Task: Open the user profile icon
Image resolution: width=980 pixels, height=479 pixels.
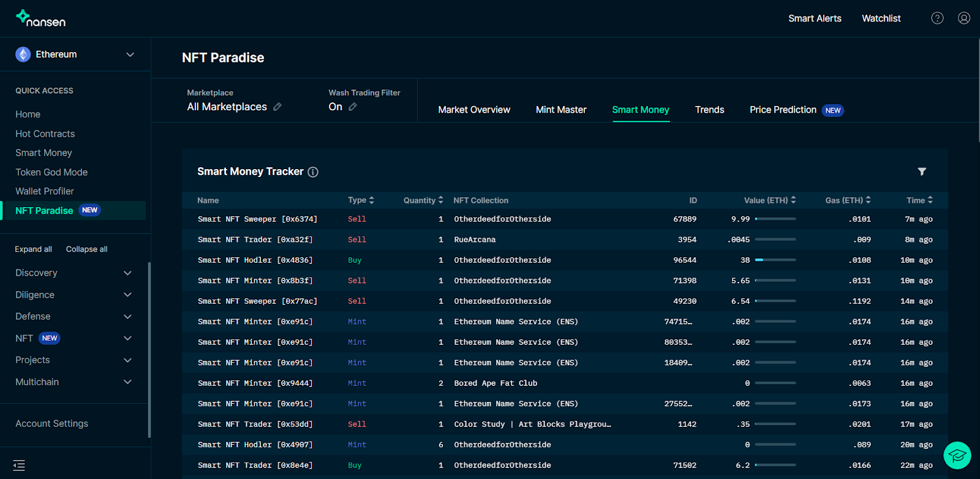Action: coord(963,18)
